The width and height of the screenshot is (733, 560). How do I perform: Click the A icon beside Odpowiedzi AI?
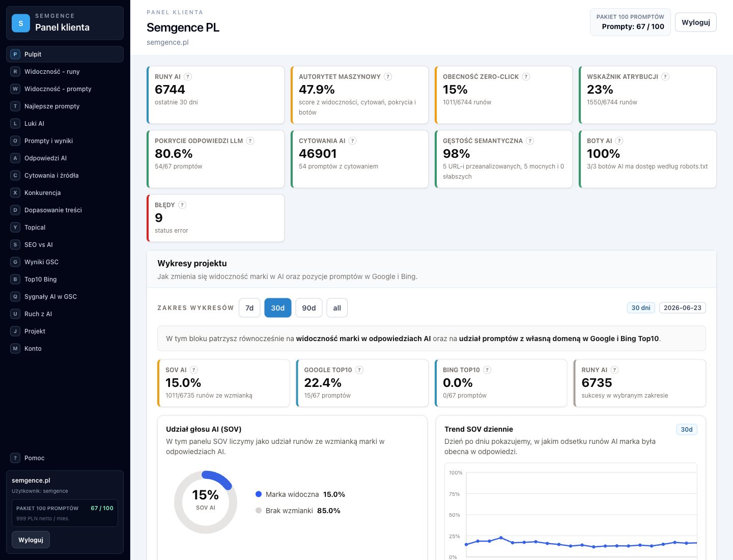point(15,158)
